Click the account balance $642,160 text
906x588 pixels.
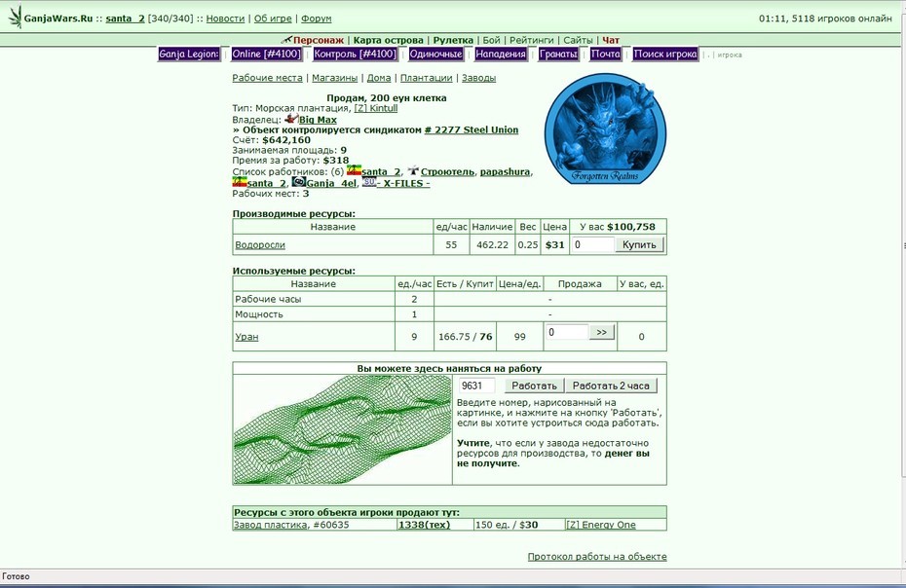pyautogui.click(x=286, y=140)
